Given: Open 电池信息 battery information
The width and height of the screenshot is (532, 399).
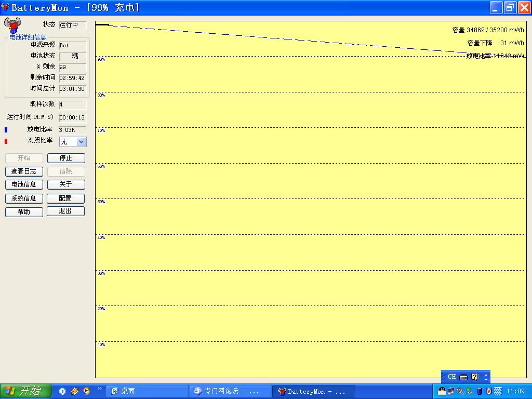Looking at the screenshot, I should click(24, 184).
